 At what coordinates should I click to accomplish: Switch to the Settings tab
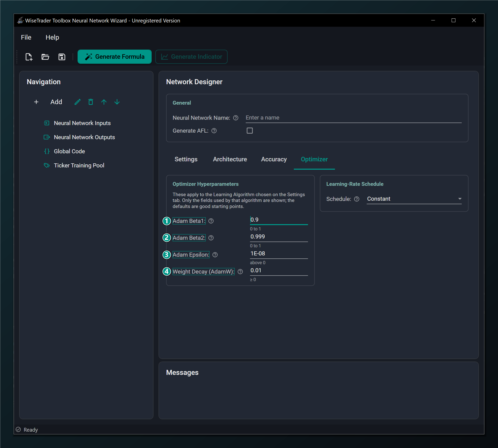point(186,159)
